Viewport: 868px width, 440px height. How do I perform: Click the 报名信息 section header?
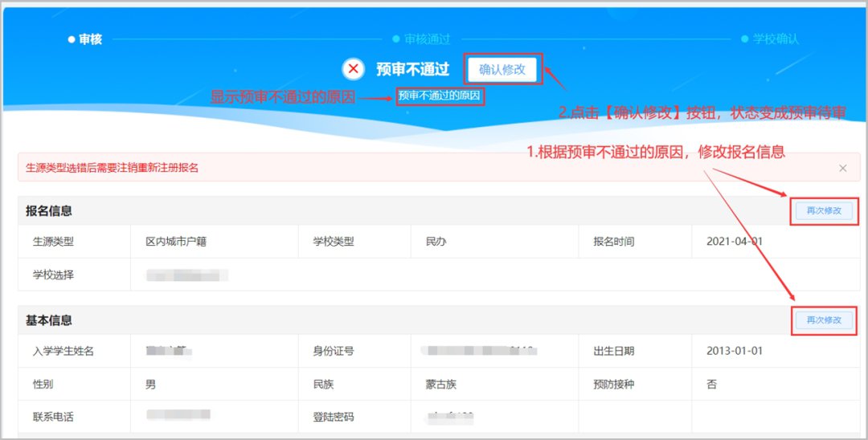49,211
